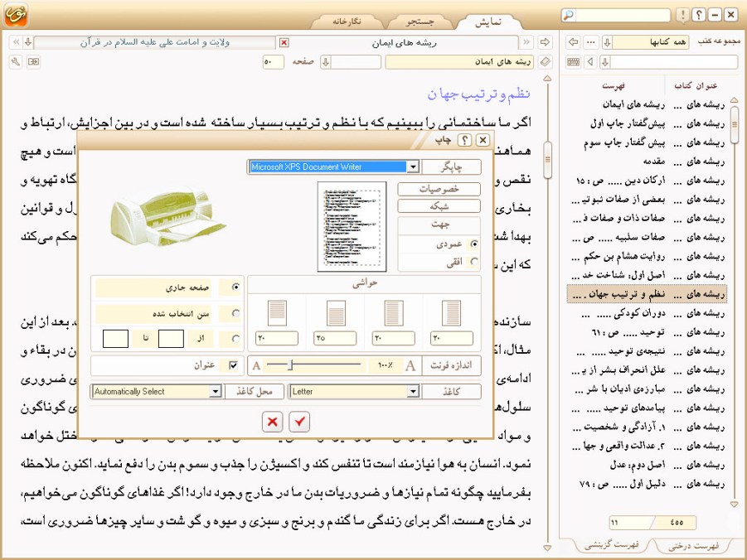747x560 pixels.
Task: Click the eraser icon next to the book title
Action: pos(545,62)
